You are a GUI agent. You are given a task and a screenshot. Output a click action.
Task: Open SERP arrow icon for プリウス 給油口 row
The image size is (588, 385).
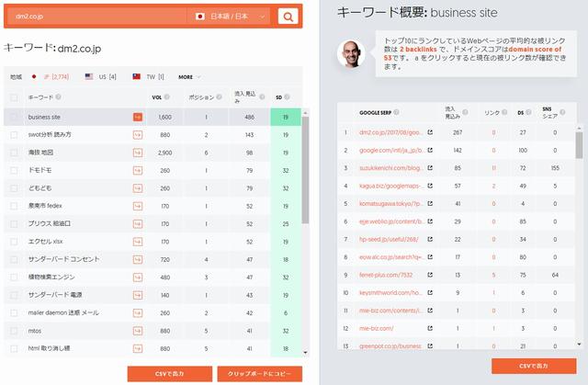click(138, 224)
